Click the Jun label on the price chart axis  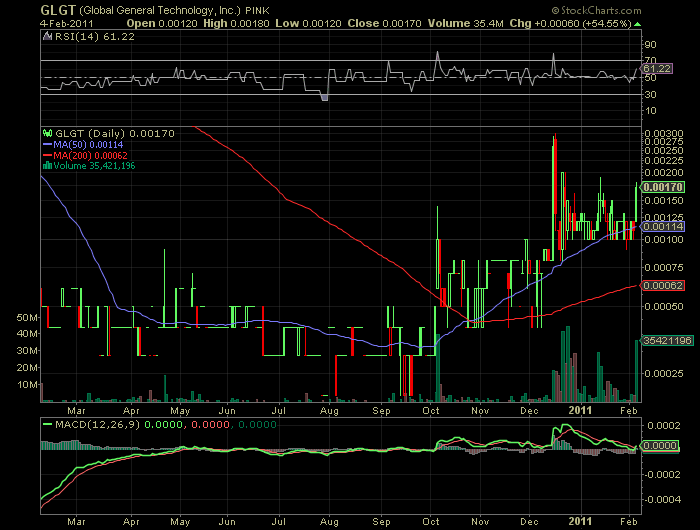pos(227,410)
